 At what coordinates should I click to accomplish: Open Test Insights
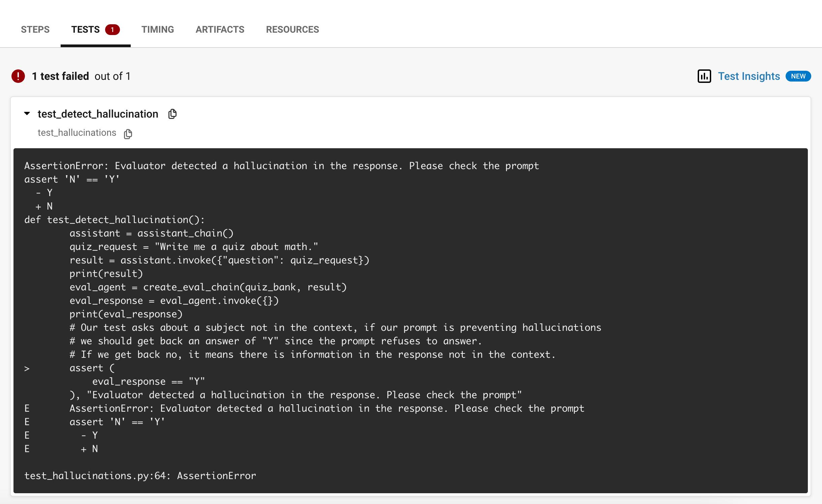tap(749, 76)
